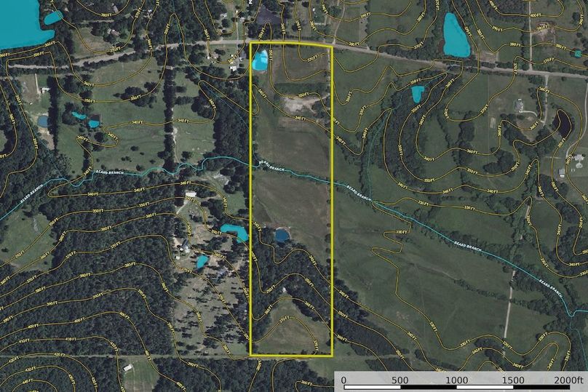The width and height of the screenshot is (588, 392).
Task: Select the large pond just west of parcel
Action: click(234, 232)
